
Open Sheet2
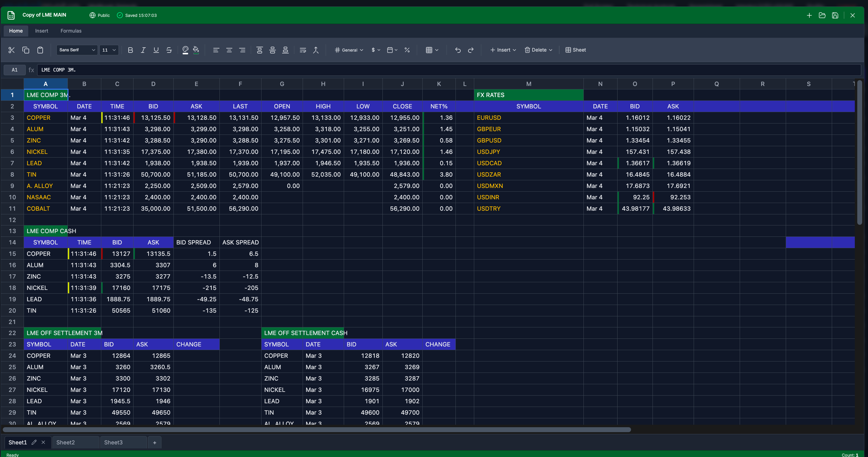65,442
